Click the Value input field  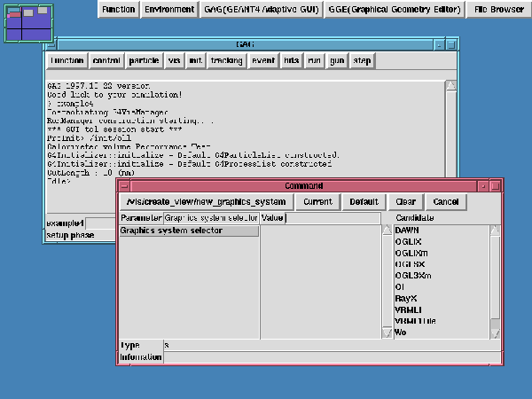click(x=332, y=218)
